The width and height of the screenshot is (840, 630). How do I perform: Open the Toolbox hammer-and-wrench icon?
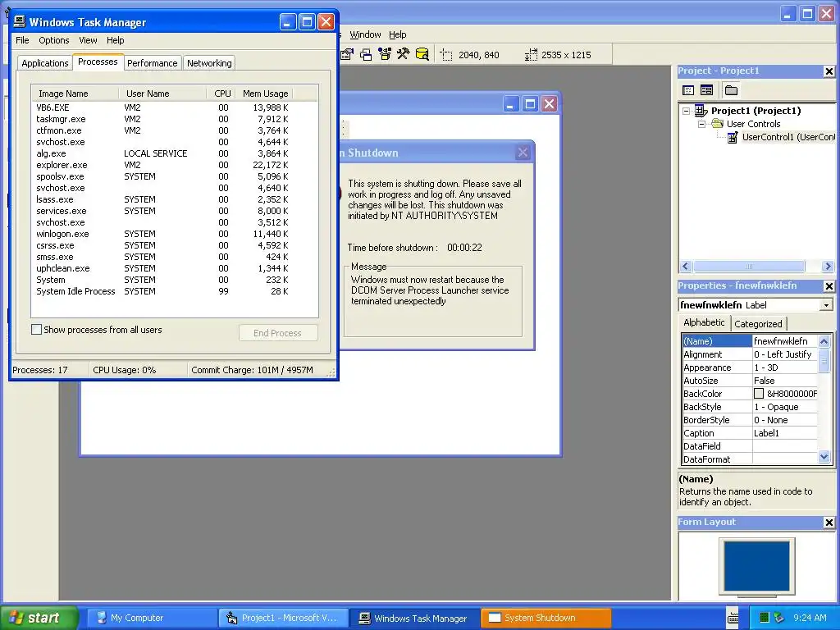(404, 54)
